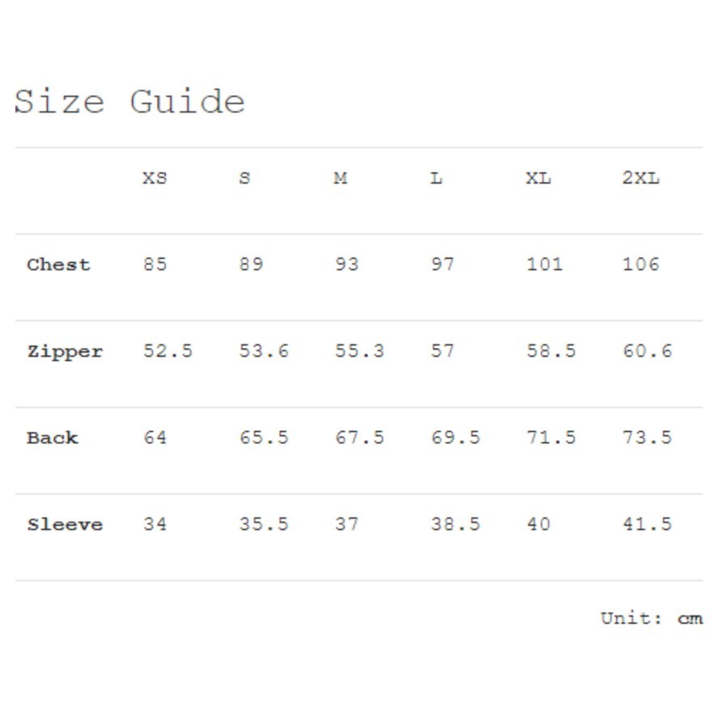Select the Chest row label
Viewport: 728px width, 728px height.
(58, 265)
